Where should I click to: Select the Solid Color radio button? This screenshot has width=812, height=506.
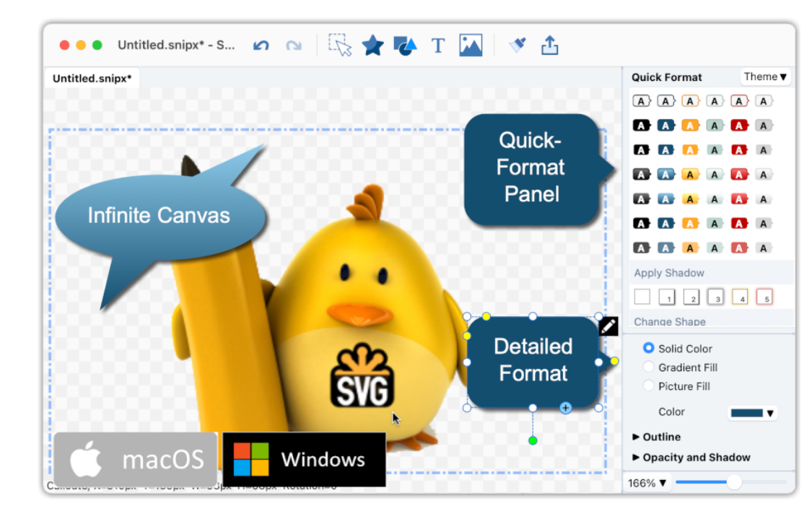pyautogui.click(x=648, y=348)
